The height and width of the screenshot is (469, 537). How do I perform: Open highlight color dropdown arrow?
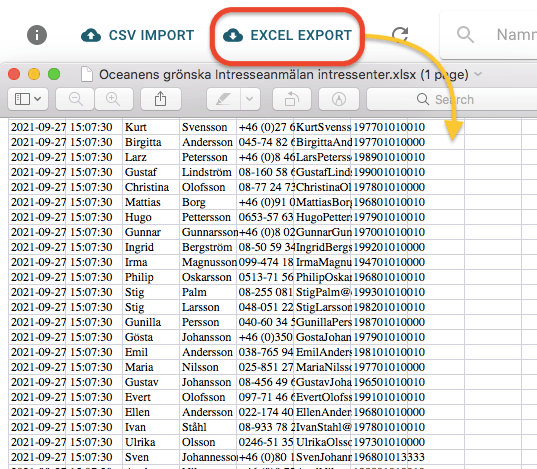point(250,99)
